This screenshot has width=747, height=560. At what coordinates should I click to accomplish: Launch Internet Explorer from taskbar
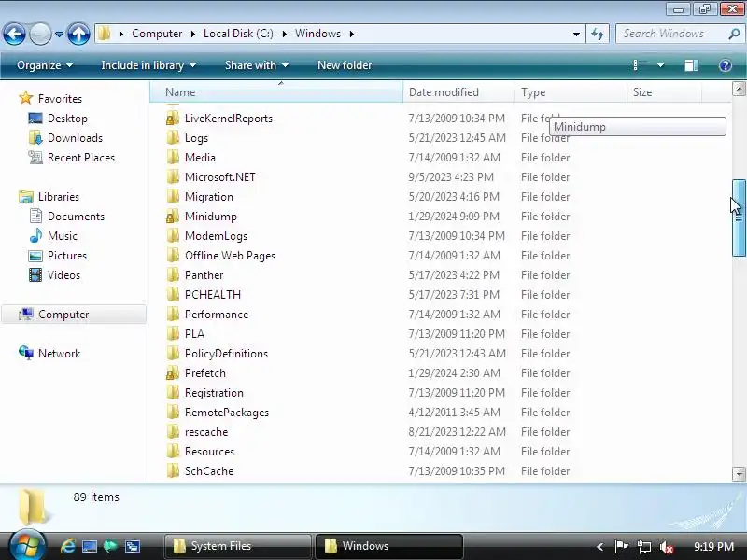point(67,546)
